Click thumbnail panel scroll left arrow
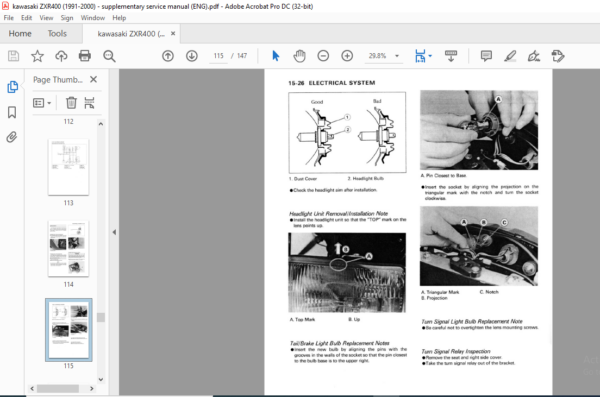The image size is (600, 397). click(x=32, y=389)
